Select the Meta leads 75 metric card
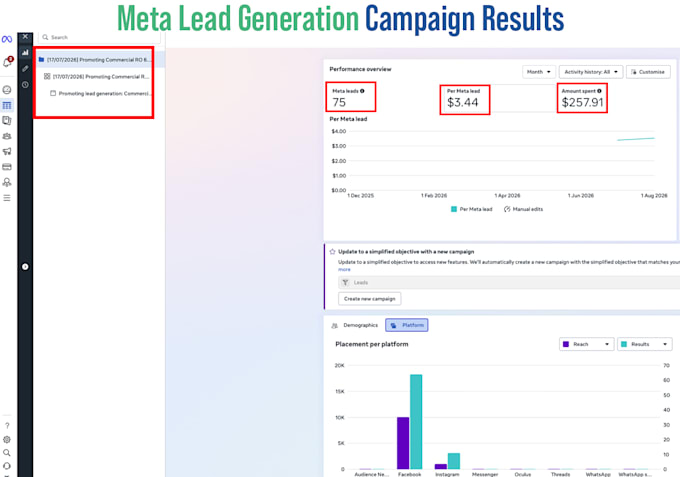This screenshot has height=477, width=680. pyautogui.click(x=350, y=97)
